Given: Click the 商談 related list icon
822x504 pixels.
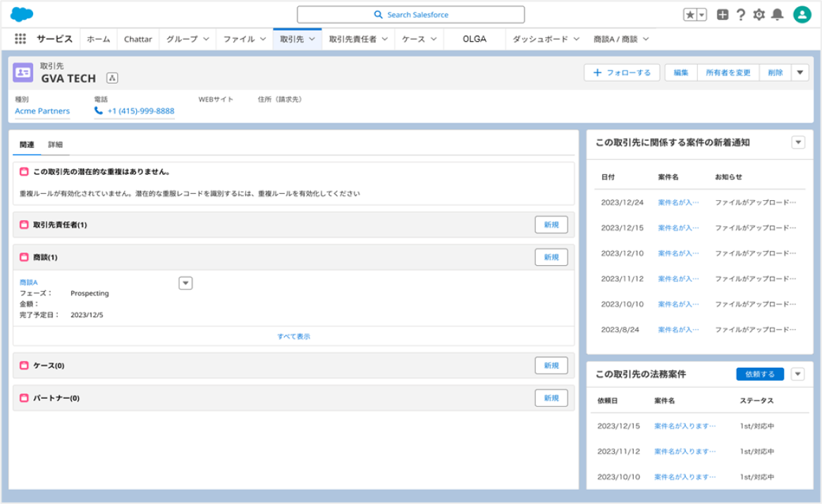Looking at the screenshot, I should pyautogui.click(x=24, y=257).
